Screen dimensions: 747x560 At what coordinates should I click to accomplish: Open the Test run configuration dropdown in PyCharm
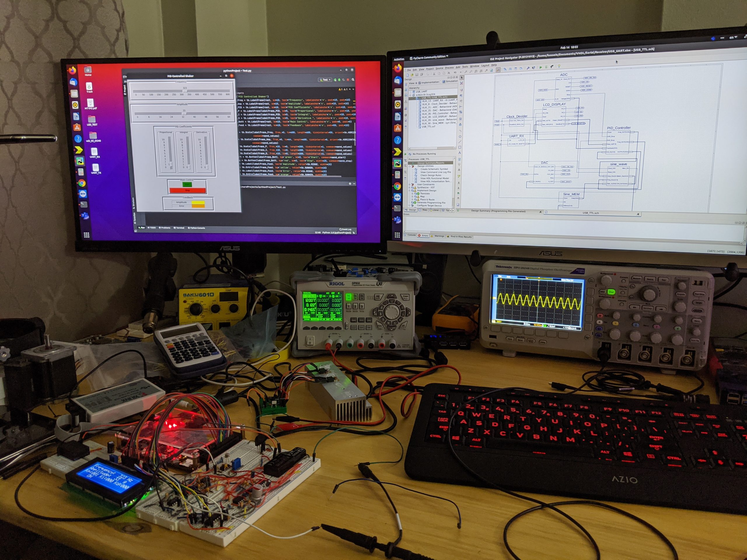point(325,80)
